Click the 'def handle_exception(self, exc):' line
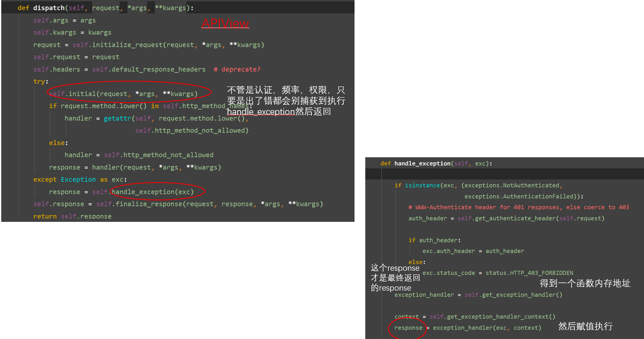 tap(437, 163)
